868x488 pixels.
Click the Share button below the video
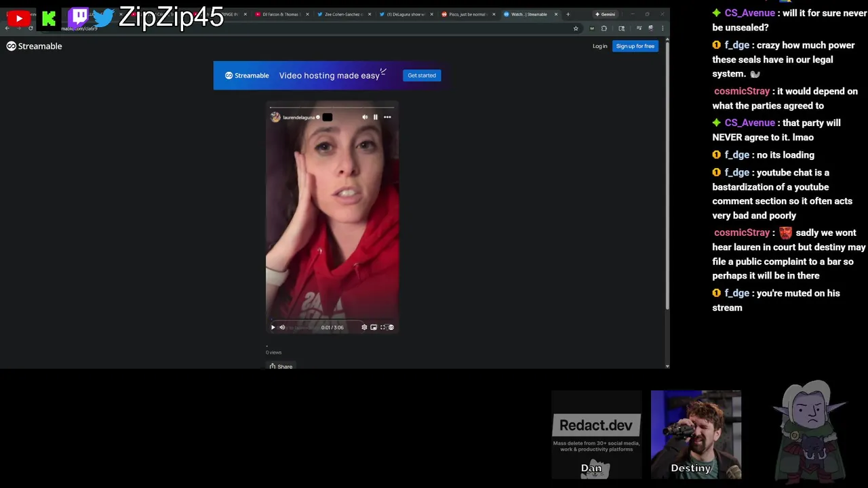pyautogui.click(x=281, y=367)
